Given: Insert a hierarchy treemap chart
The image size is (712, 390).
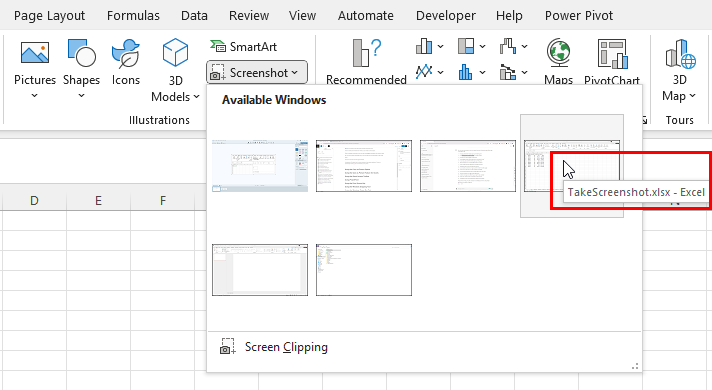Looking at the screenshot, I should point(466,46).
